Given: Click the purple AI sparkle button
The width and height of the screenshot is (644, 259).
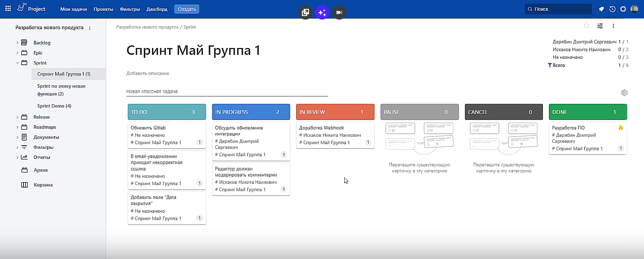Looking at the screenshot, I should coord(322,12).
